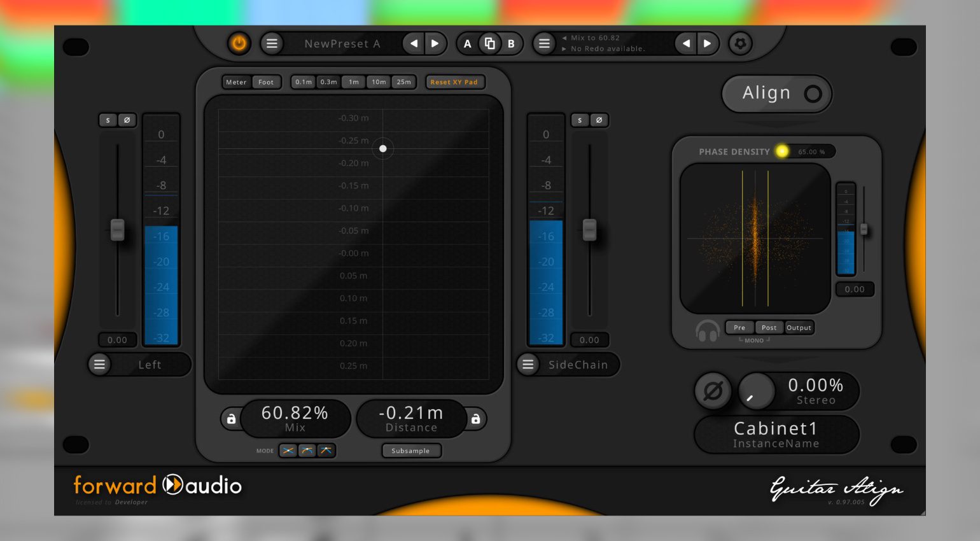Click the Align button
Viewport: 980px width, 541px height.
776,94
